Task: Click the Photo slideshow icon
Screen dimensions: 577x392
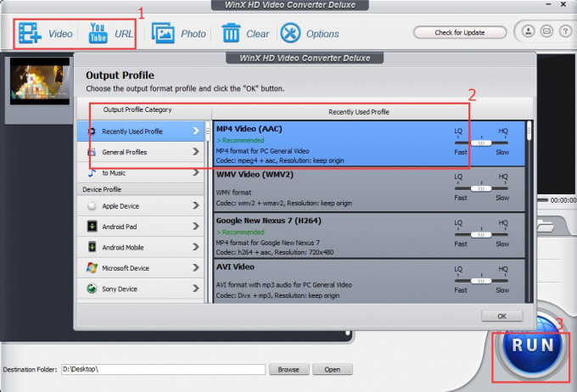Action: [163, 34]
